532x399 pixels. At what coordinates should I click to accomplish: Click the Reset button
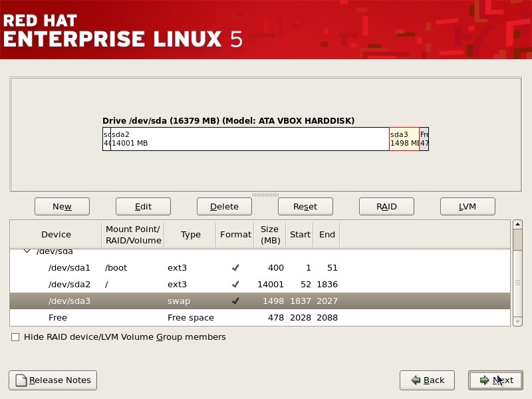(x=305, y=206)
